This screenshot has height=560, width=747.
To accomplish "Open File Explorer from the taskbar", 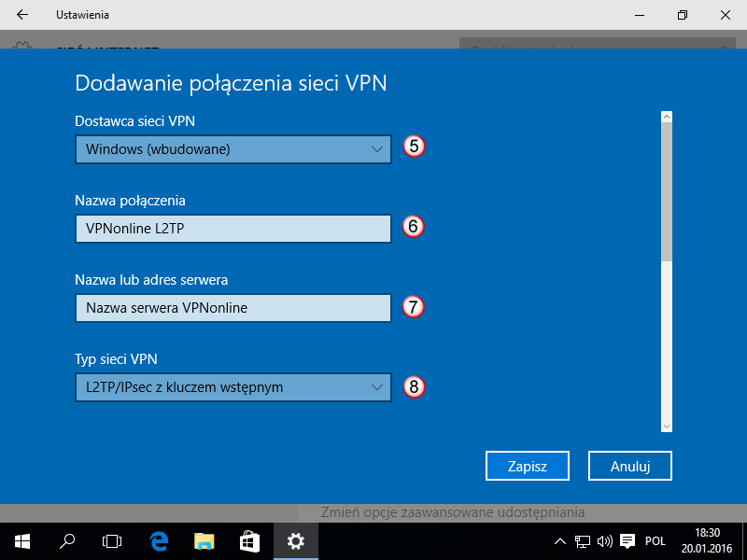I will coord(204,541).
